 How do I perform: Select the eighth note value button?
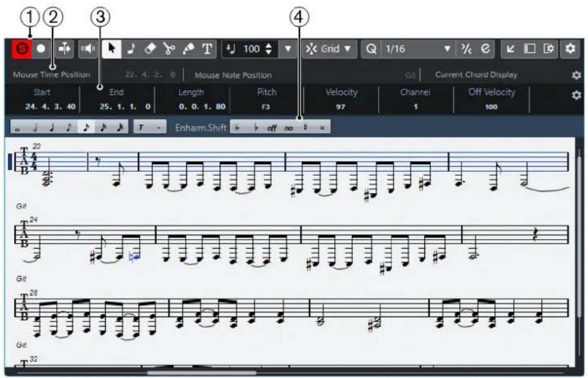[69, 128]
